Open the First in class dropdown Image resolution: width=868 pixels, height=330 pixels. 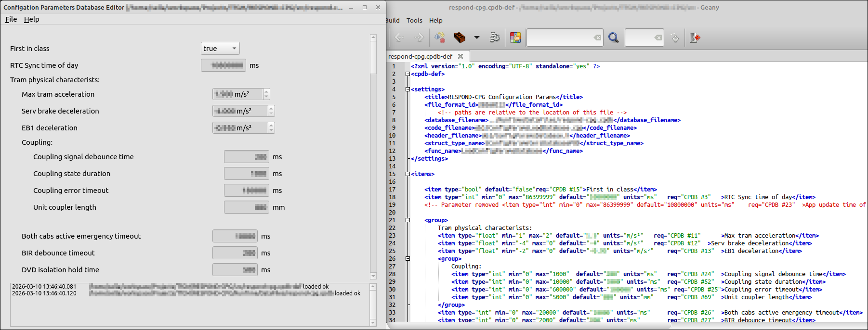point(220,49)
